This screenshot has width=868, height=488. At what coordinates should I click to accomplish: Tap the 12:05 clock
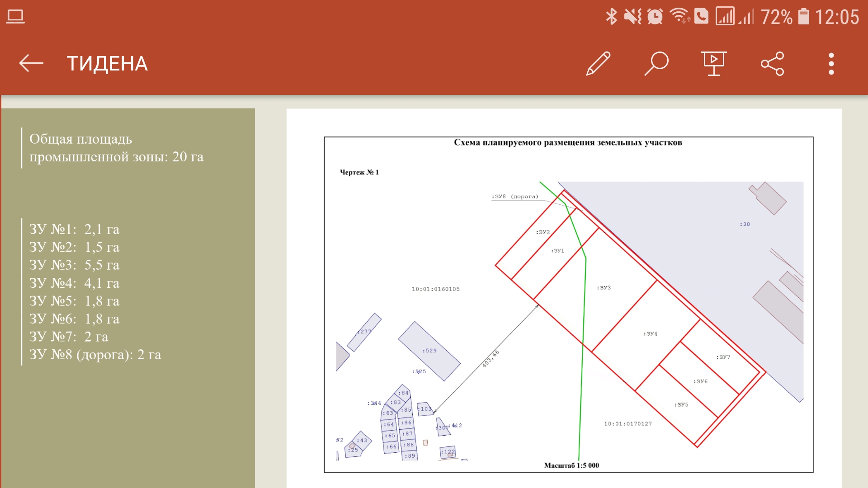tap(837, 17)
